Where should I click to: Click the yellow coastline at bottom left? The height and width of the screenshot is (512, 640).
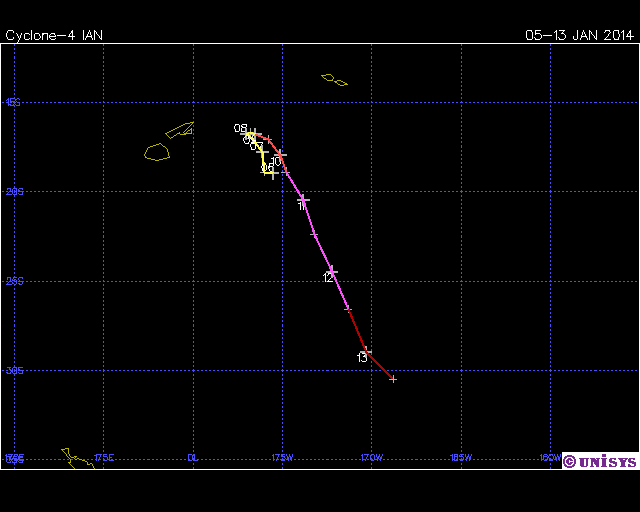click(77, 459)
